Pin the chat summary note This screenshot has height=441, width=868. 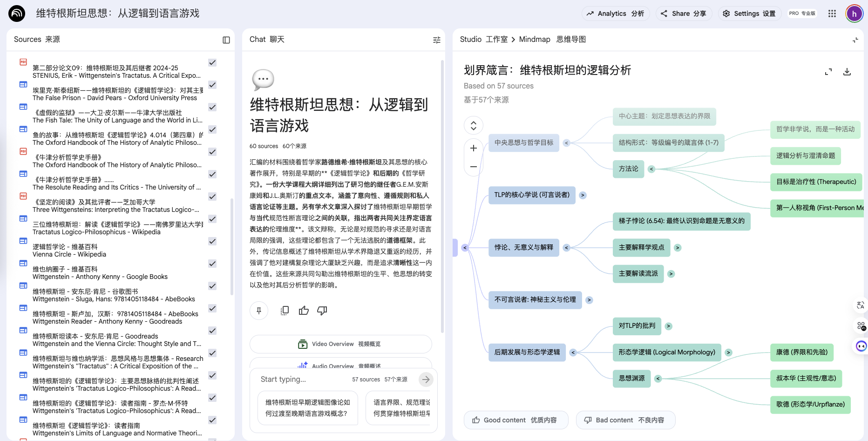[x=259, y=311]
